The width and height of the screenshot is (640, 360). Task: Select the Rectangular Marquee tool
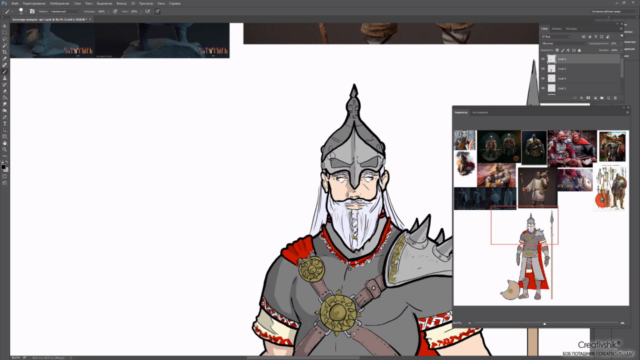4,32
